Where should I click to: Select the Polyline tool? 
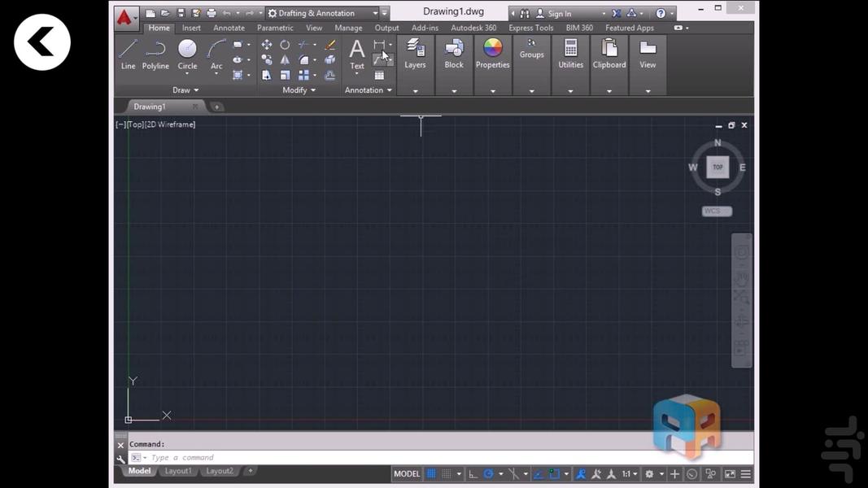tap(155, 54)
